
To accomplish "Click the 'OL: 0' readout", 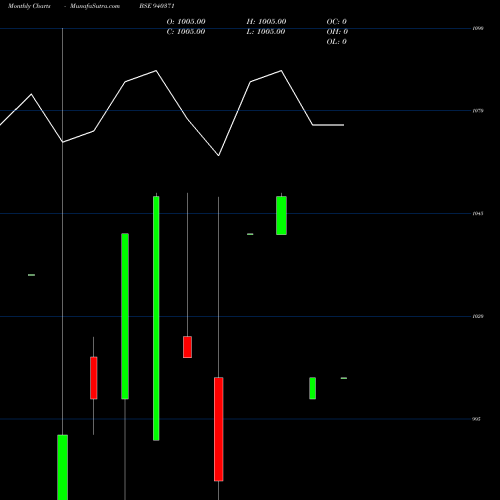I will point(337,42).
